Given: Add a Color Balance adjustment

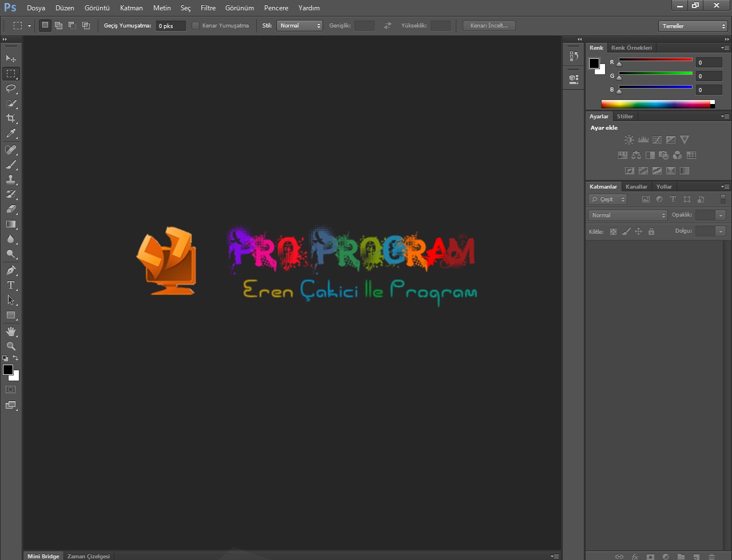Looking at the screenshot, I should point(636,155).
